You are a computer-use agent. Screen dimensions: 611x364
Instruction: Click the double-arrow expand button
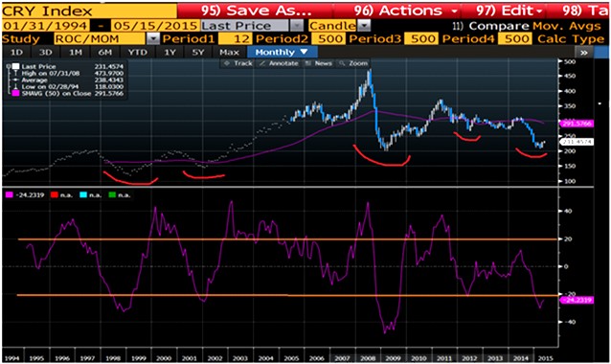point(584,53)
